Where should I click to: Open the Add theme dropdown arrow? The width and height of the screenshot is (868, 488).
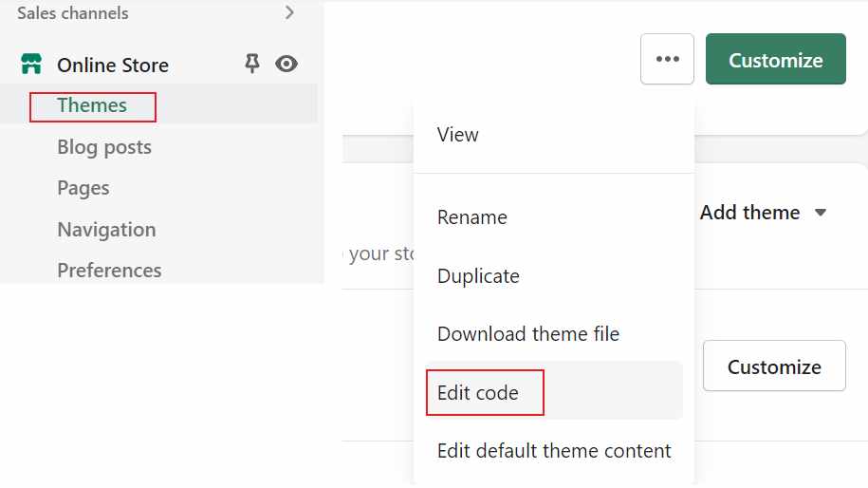[821, 212]
